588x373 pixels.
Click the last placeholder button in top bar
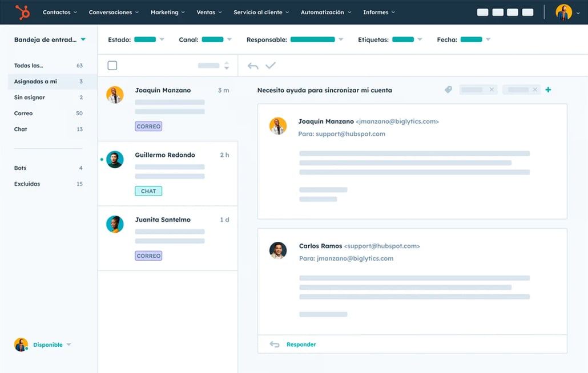(527, 13)
